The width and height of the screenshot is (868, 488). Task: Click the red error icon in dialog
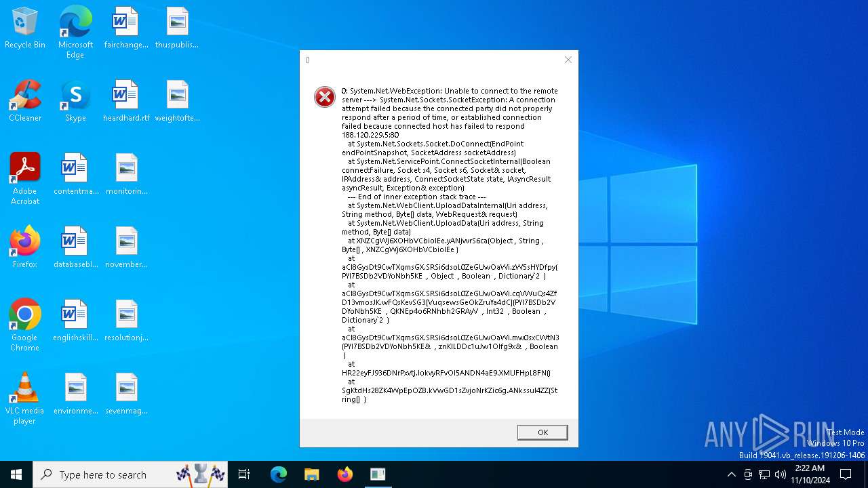(x=325, y=97)
